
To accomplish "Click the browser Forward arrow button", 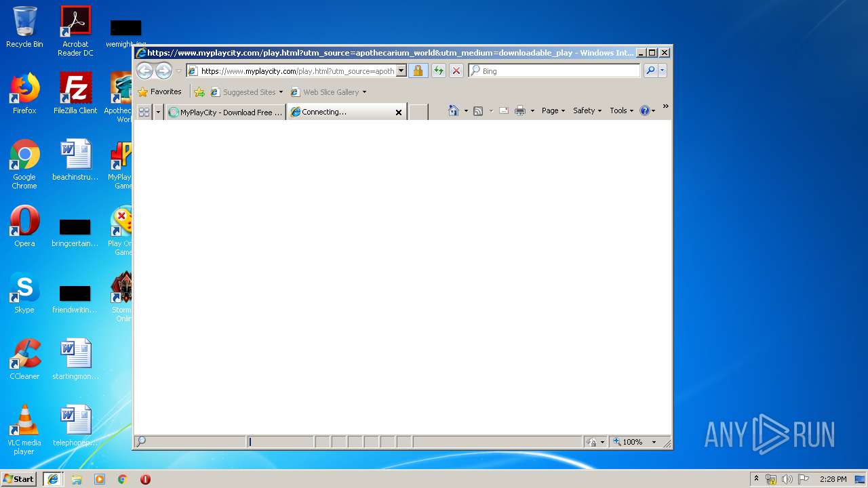I will coord(163,70).
